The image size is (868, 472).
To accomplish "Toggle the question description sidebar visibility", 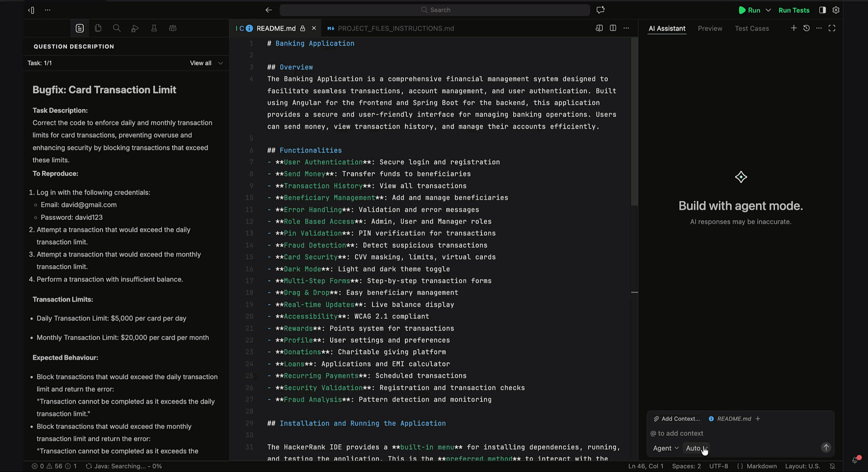I will (31, 10).
